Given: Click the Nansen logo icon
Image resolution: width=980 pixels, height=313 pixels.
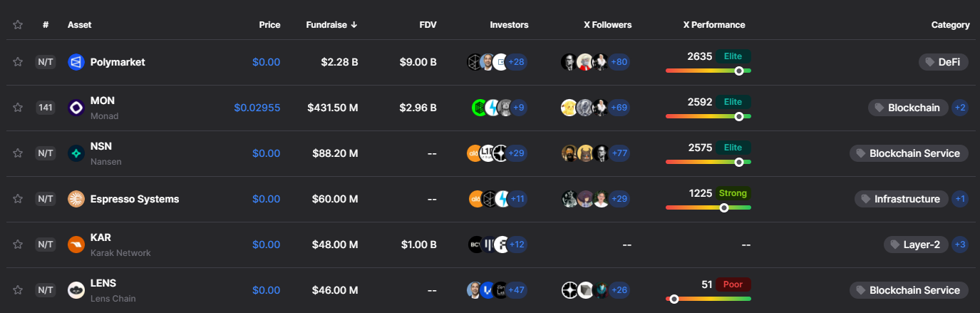Looking at the screenshot, I should pyautogui.click(x=76, y=153).
